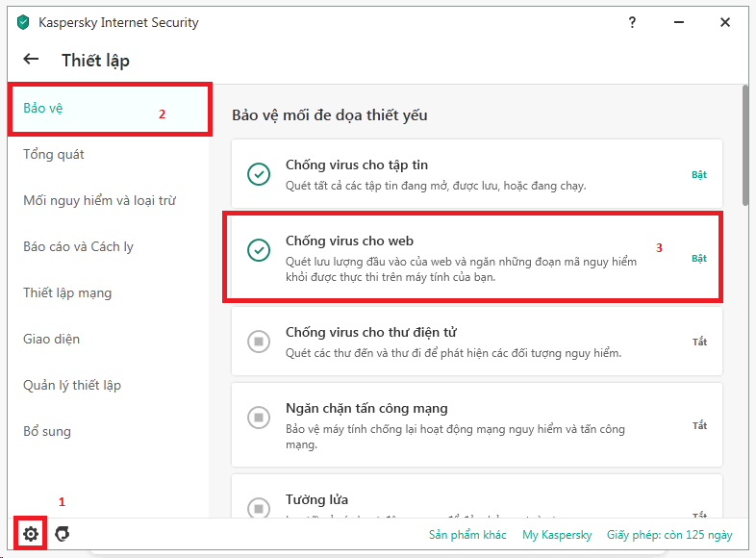Select the Tổng quát tab
The height and width of the screenshot is (558, 756).
110,154
